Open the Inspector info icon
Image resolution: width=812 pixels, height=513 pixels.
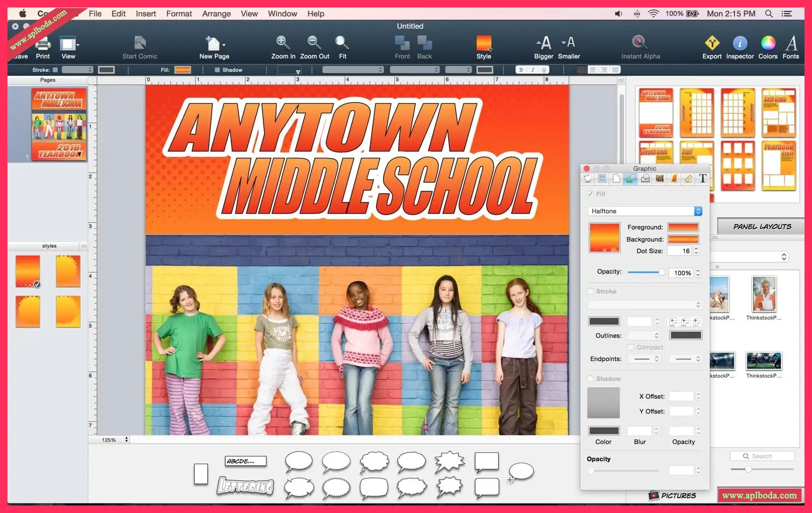click(x=739, y=44)
